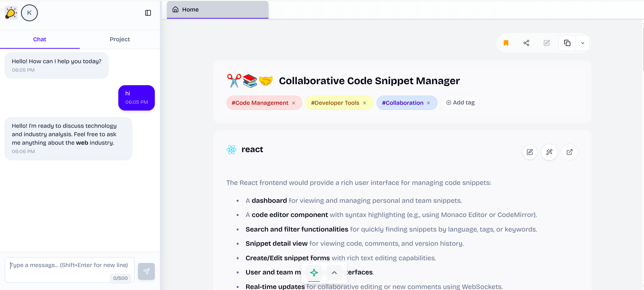Click the bold 'web' word in chat
Image resolution: width=644 pixels, height=290 pixels.
[x=82, y=143]
